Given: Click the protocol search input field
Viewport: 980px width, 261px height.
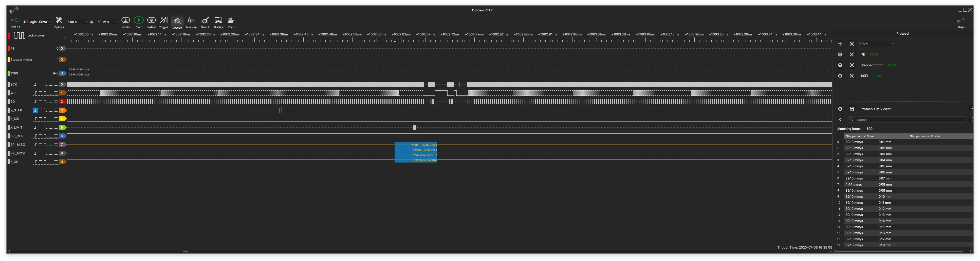Looking at the screenshot, I should click(x=910, y=120).
